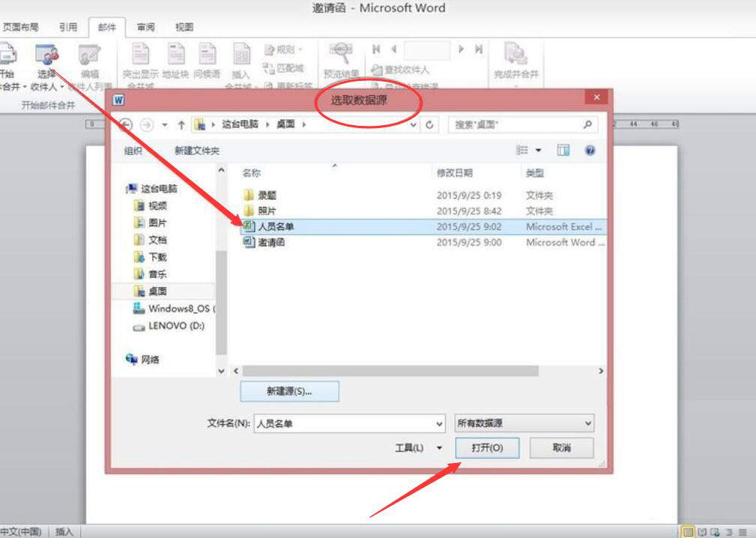Click the Refresh button beside address bar
Viewport: 756px width, 538px height.
[429, 125]
